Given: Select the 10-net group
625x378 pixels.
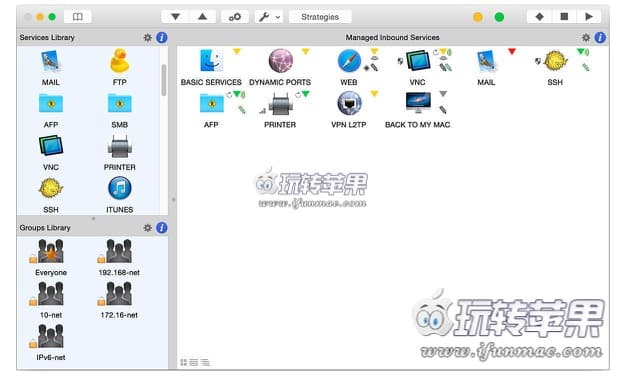Looking at the screenshot, I should pos(51,293).
